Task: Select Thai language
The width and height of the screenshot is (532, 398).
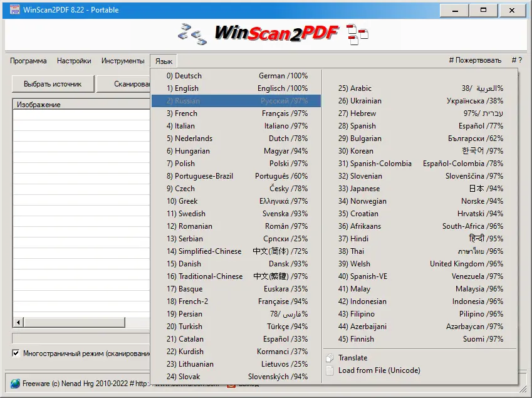Action: point(420,251)
